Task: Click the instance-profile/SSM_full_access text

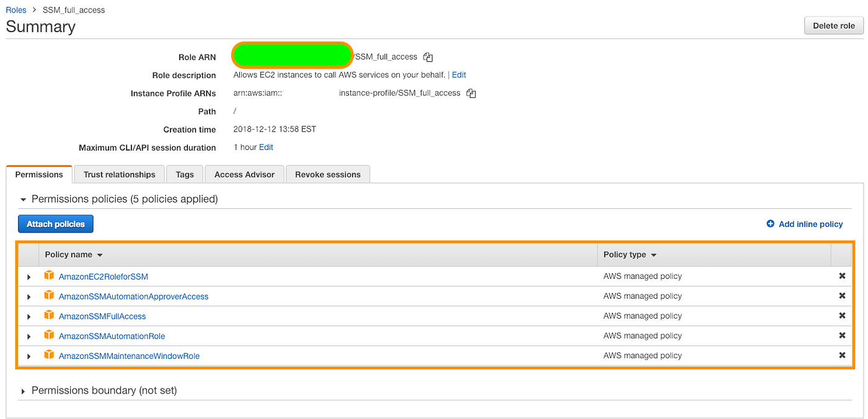Action: (x=400, y=93)
